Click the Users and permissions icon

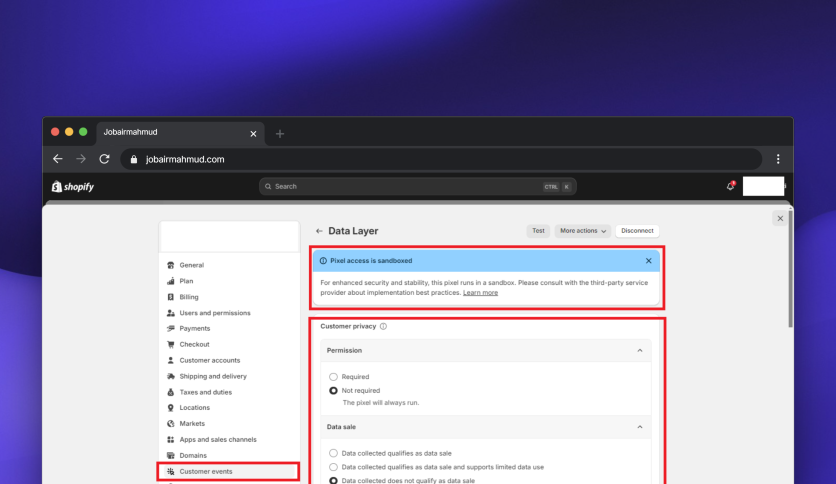point(171,313)
